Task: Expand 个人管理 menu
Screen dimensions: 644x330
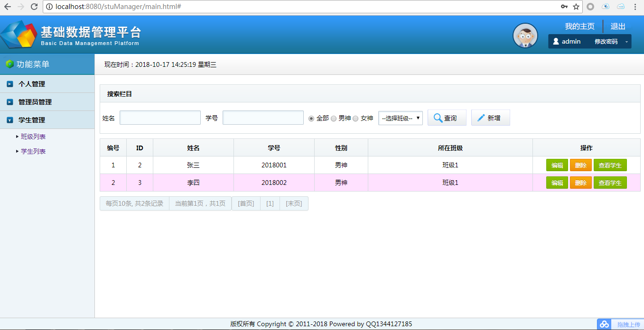Action: point(47,84)
